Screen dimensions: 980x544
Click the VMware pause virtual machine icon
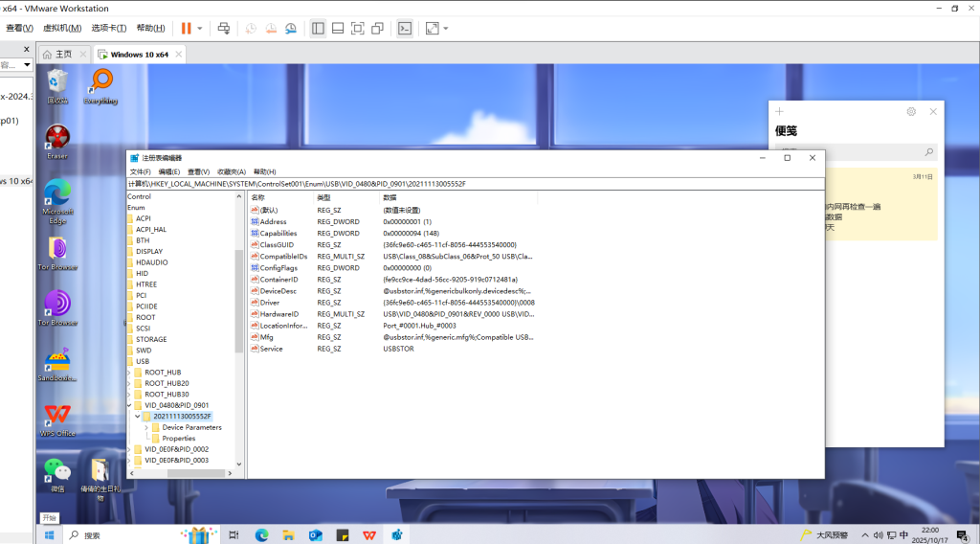186,29
